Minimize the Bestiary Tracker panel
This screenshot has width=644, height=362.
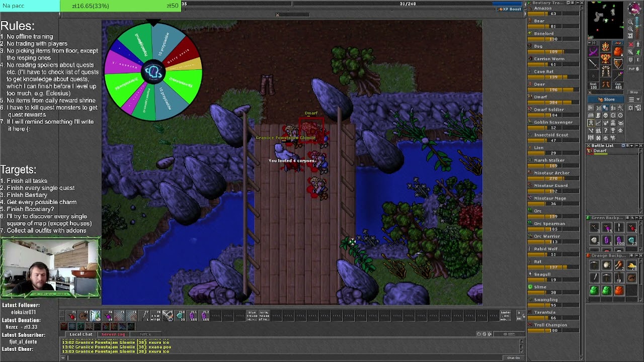577,3
